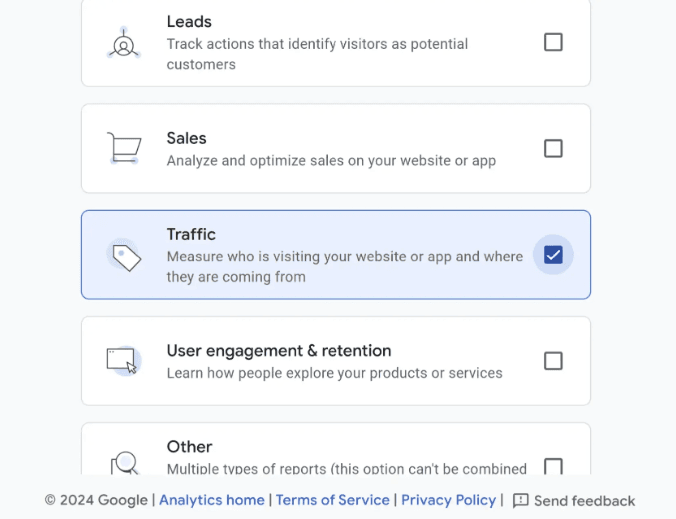676x519 pixels.
Task: Enable the Sales checkbox
Action: [553, 148]
